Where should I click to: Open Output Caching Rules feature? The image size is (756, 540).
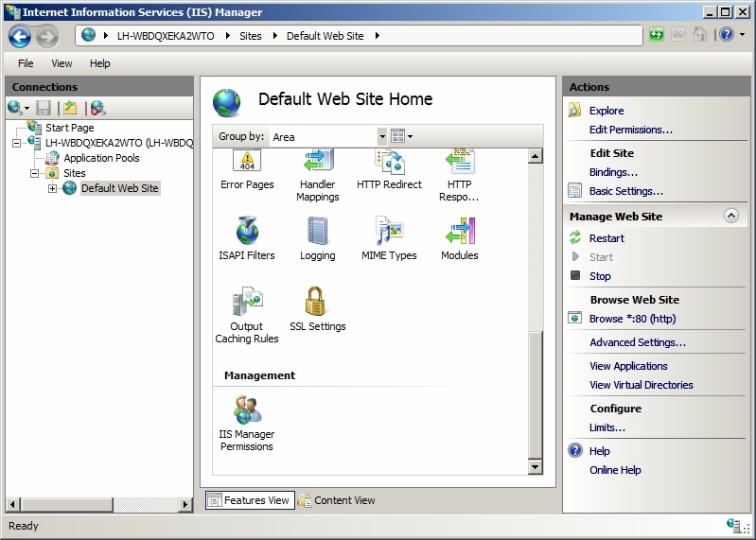click(247, 315)
